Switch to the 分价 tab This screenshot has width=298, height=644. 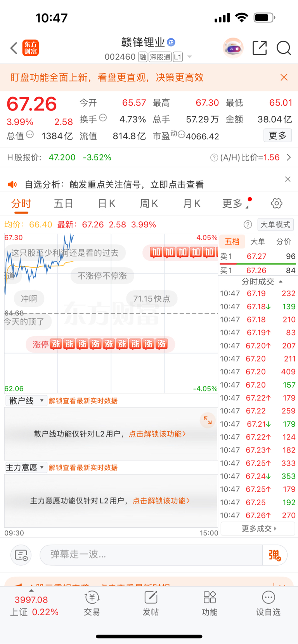point(283,241)
